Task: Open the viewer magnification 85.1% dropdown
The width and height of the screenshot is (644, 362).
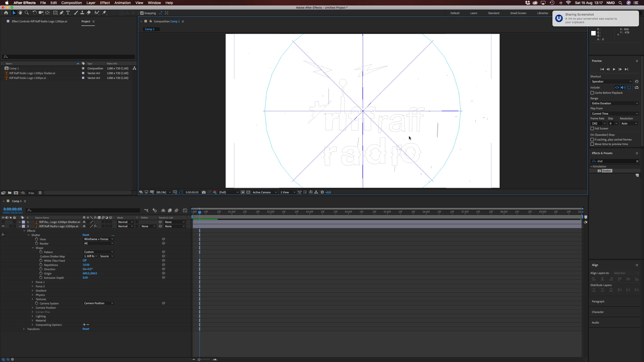Action: point(164,192)
